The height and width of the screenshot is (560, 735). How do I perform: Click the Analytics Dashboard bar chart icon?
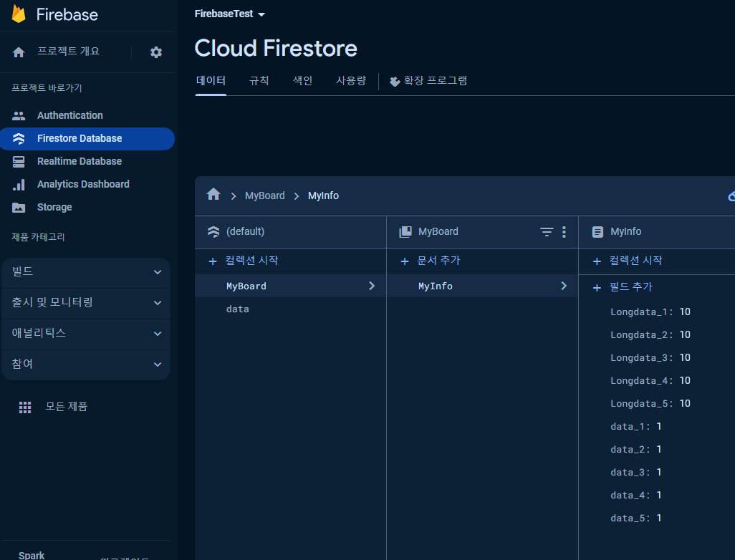coord(19,185)
